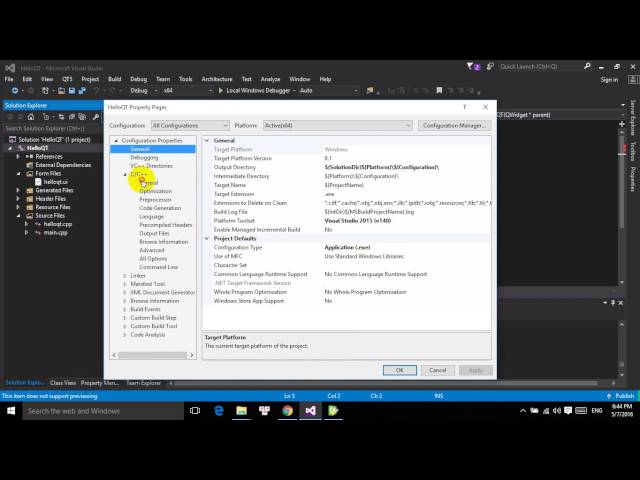
Task: Click the Cancel button
Action: [x=438, y=370]
